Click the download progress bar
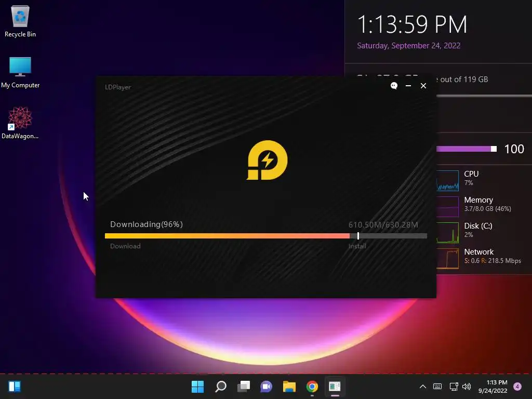This screenshot has height=399, width=532. [x=265, y=236]
